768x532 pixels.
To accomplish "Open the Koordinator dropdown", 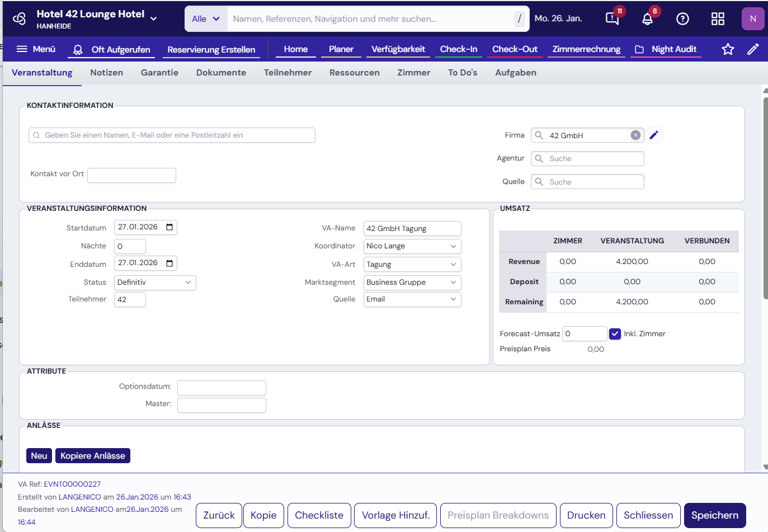I will tap(412, 246).
